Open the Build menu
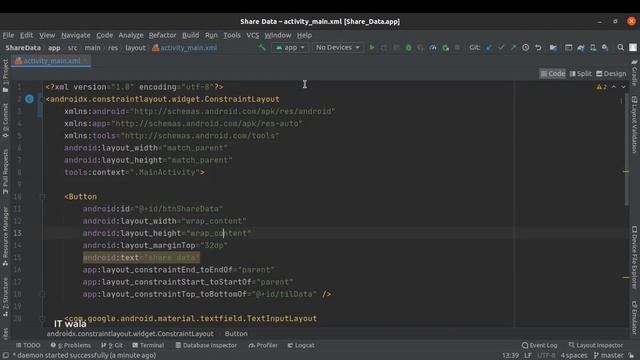The height and width of the screenshot is (360, 640). (190, 35)
